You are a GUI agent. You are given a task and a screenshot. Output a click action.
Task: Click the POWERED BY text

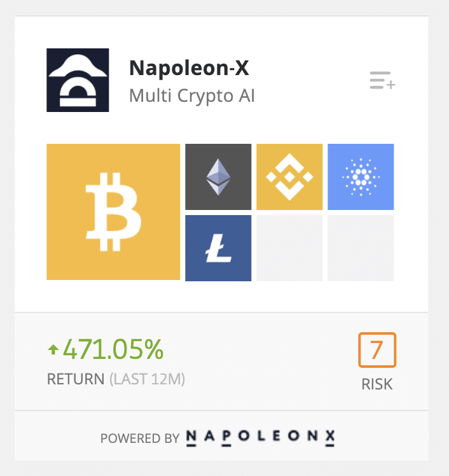pyautogui.click(x=140, y=438)
